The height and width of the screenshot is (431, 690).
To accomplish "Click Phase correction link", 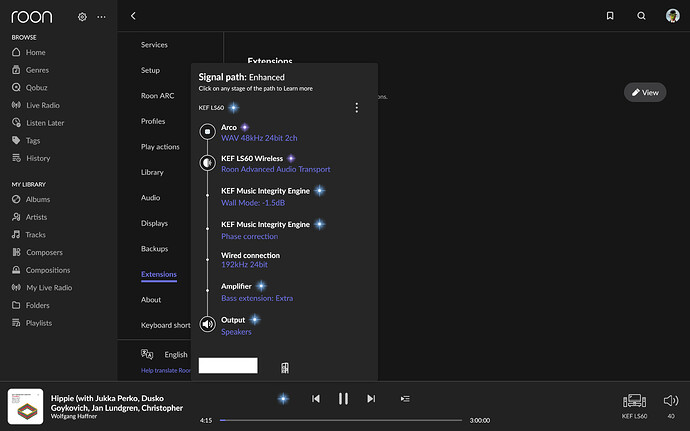I will pyautogui.click(x=250, y=236).
